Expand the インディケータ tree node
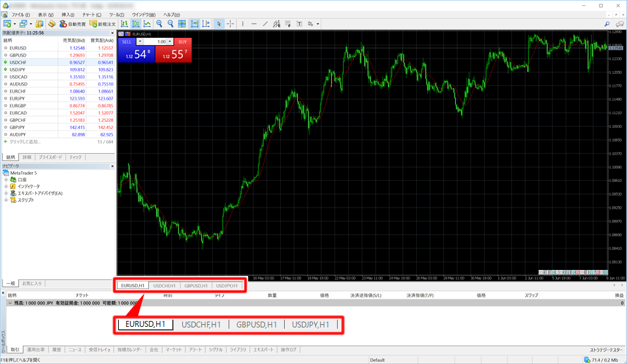This screenshot has height=364, width=627. (6, 187)
